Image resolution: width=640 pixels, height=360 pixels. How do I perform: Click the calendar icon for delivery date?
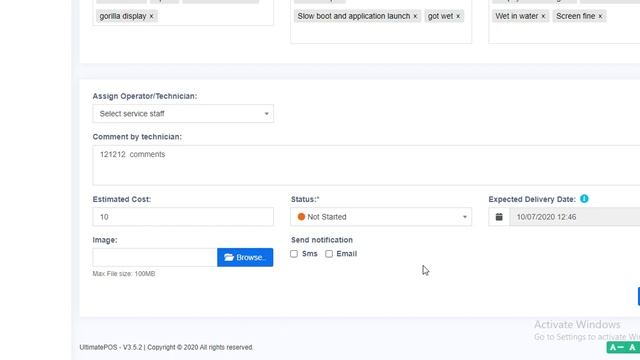point(499,217)
